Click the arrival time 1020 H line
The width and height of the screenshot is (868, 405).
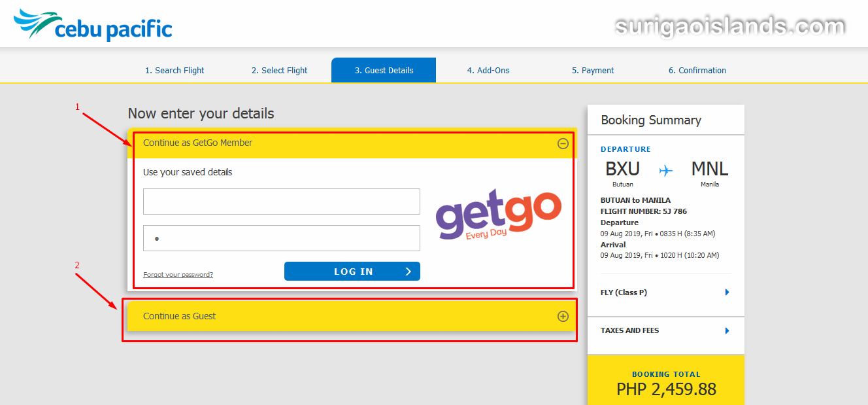(x=659, y=255)
